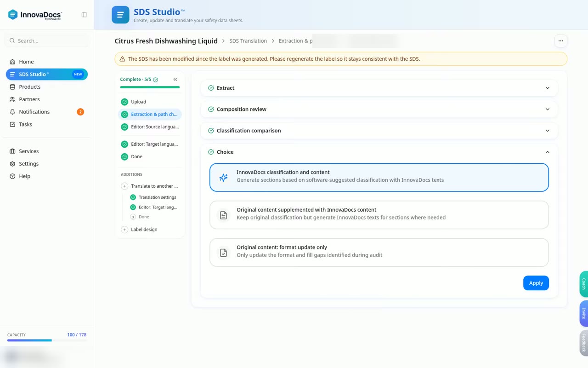The width and height of the screenshot is (588, 368).
Task: Choose Original content supplemented with InnovaDocs content
Action: point(379,215)
